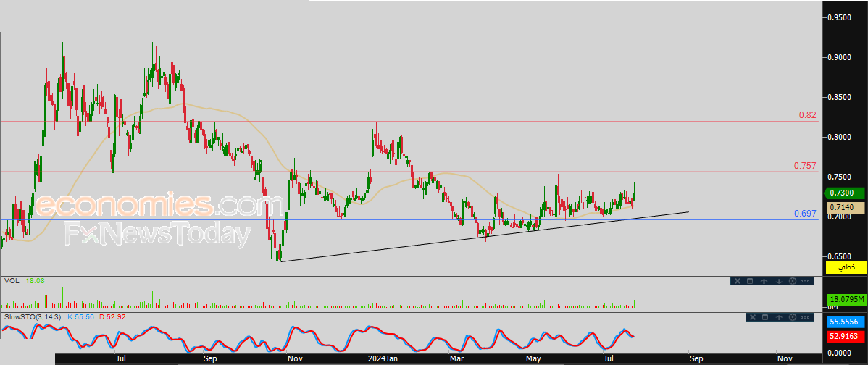Open SlowSTO panel more options dots

(x=806, y=317)
